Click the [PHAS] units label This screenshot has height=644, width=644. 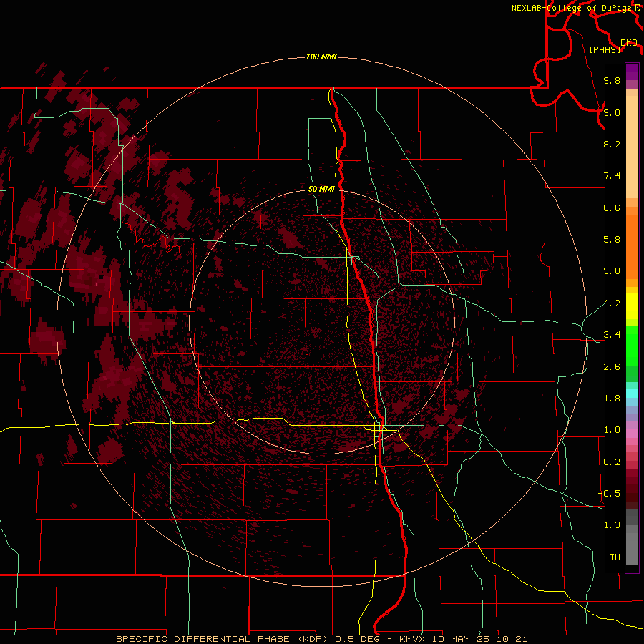605,49
